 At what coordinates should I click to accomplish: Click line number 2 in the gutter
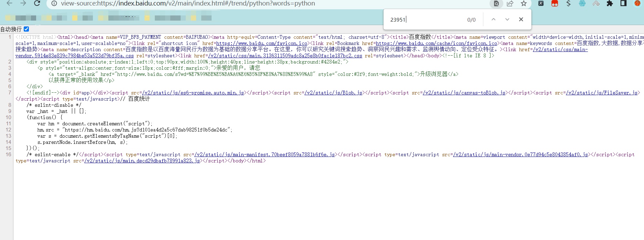pyautogui.click(x=10, y=62)
